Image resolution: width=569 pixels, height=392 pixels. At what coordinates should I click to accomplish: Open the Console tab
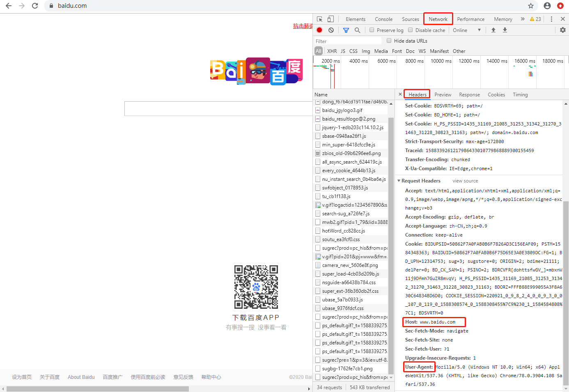[x=384, y=19]
